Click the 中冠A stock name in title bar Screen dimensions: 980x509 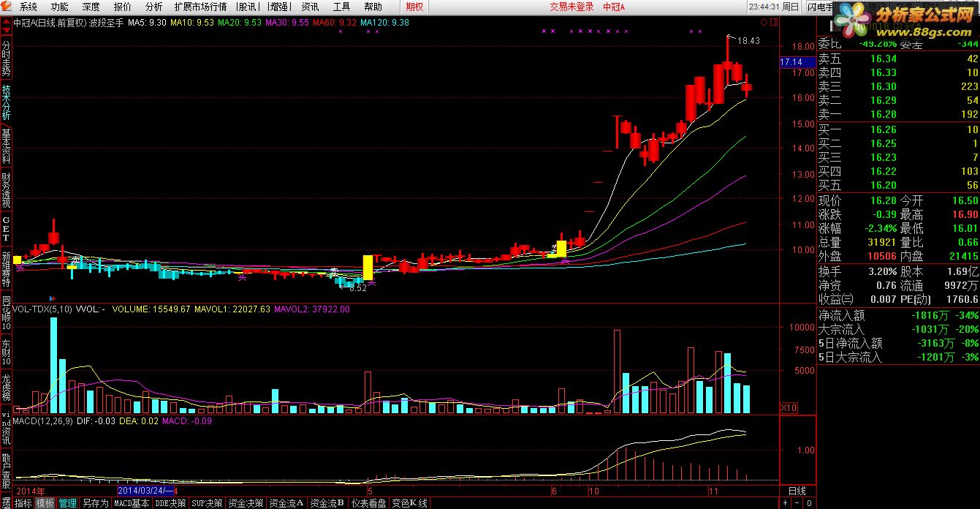615,7
